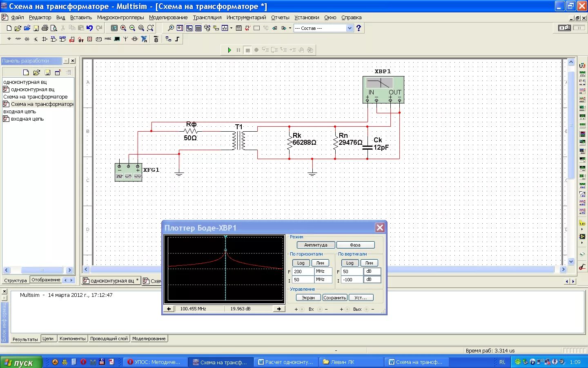Click Windows пуск start button
This screenshot has height=368, width=588.
(x=21, y=362)
